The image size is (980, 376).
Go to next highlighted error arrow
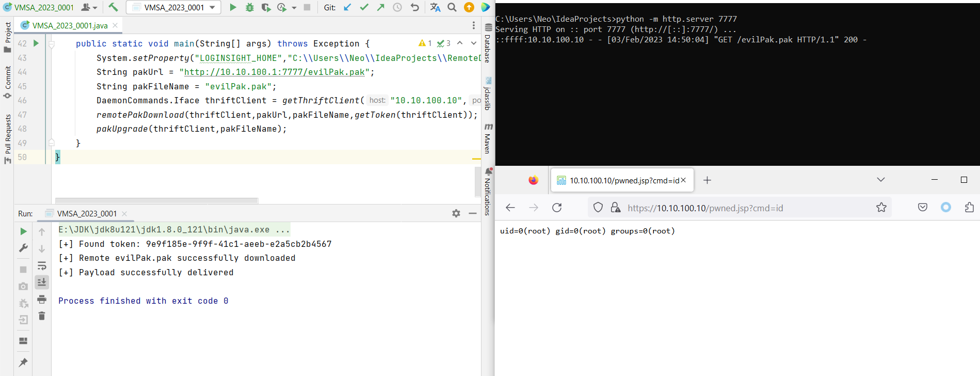point(474,43)
